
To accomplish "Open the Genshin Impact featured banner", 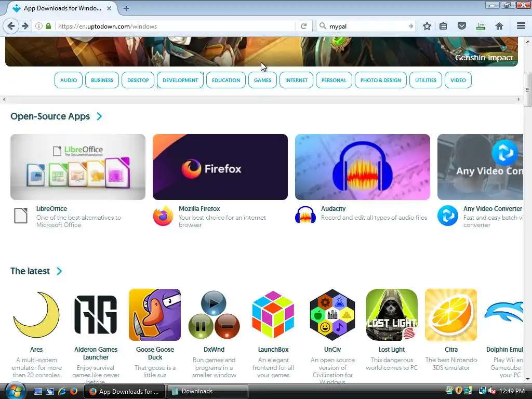I will [262, 51].
